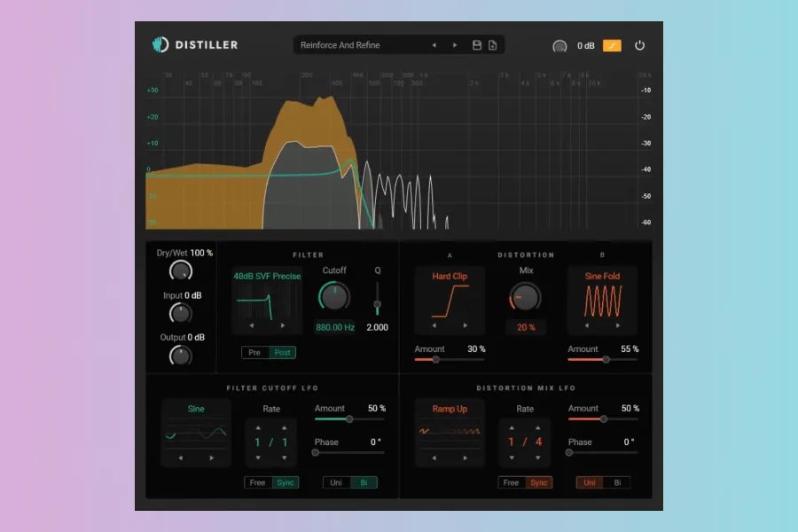Click the filter Q slider handle
Image resolution: width=798 pixels, height=532 pixels.
pyautogui.click(x=377, y=304)
